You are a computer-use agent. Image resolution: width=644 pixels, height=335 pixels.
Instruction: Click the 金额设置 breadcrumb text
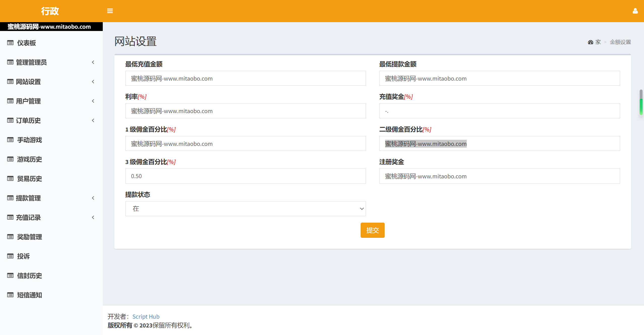point(620,42)
